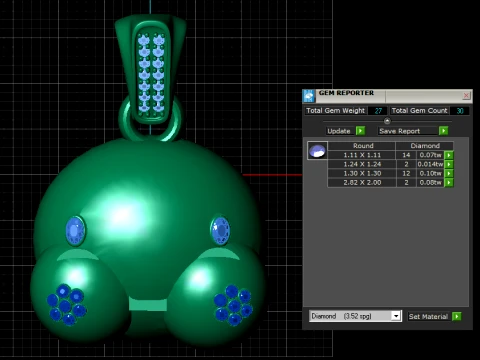The image size is (480, 360).
Task: Click green arrow next to Update
Action: (360, 131)
